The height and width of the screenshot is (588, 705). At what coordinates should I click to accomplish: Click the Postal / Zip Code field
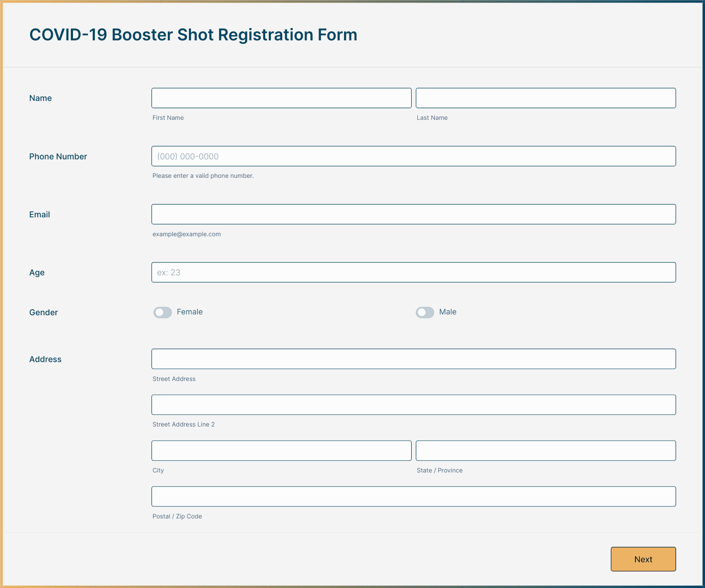click(413, 497)
